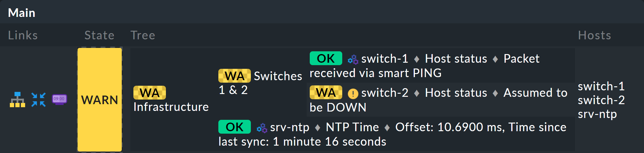Click the blue collapse arrows icon

38,100
